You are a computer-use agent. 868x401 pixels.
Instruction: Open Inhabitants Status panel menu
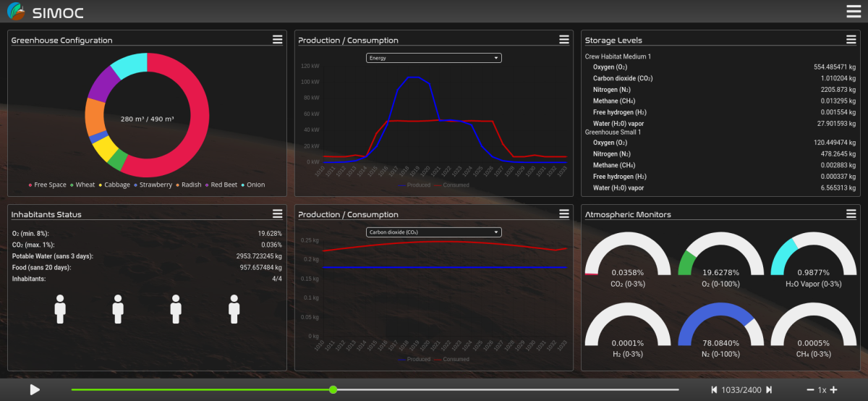pos(277,214)
